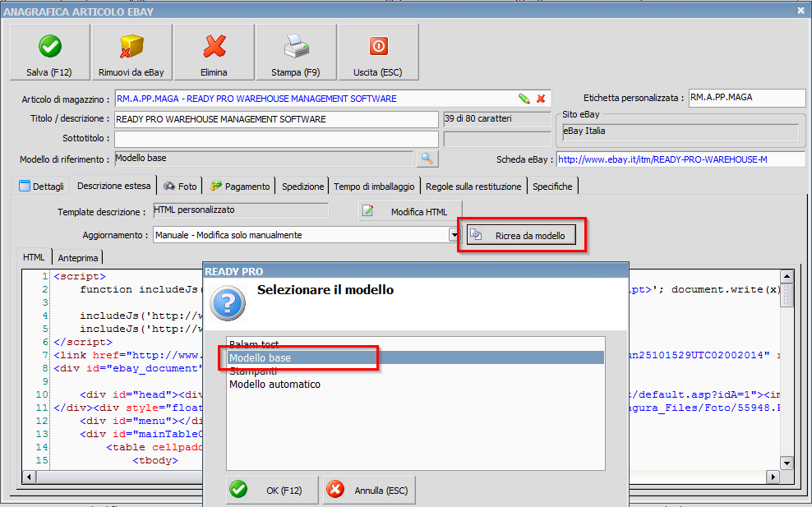Click the magnifier search icon for Modello di riferimento
Viewport: 812px width, 507px height.
(x=427, y=159)
